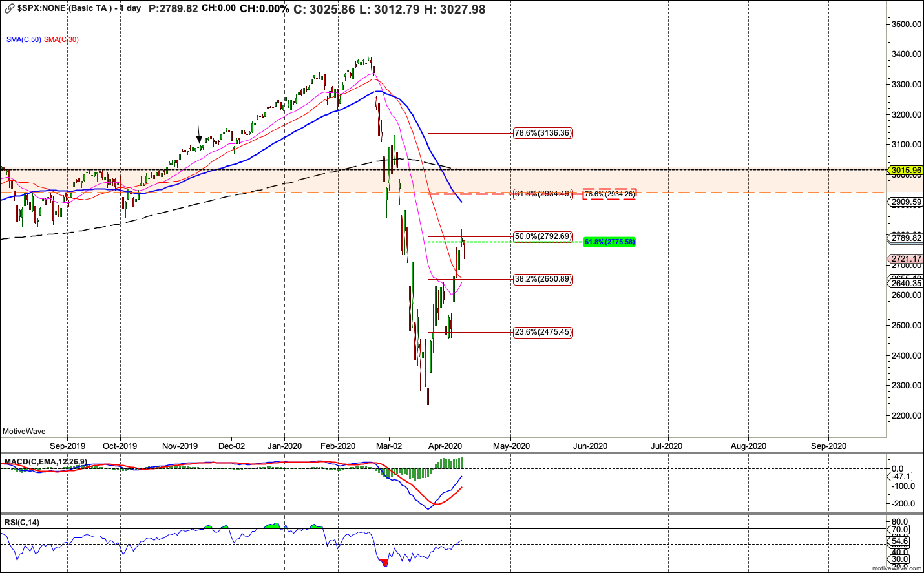Select the green 61.8%(2775.58) label

coord(609,242)
